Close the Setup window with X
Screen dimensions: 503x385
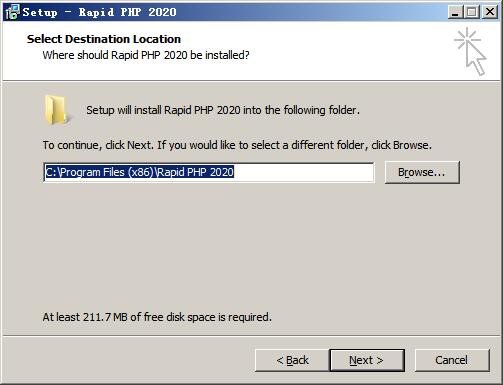(x=490, y=12)
